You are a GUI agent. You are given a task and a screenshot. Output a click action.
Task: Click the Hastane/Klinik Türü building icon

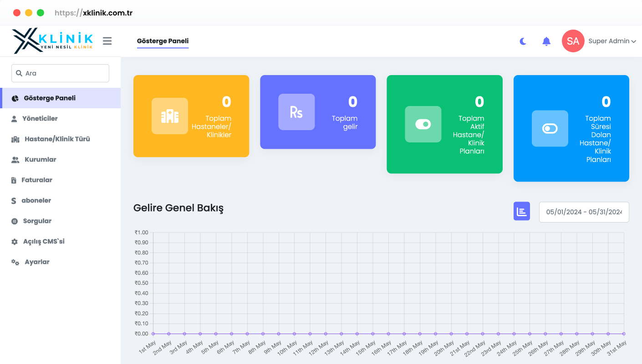pyautogui.click(x=15, y=139)
